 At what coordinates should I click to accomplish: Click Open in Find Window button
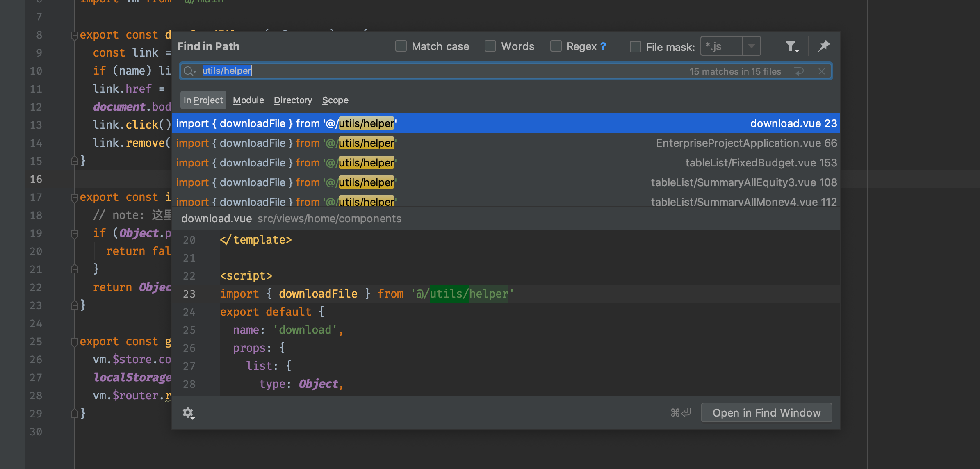pyautogui.click(x=766, y=412)
